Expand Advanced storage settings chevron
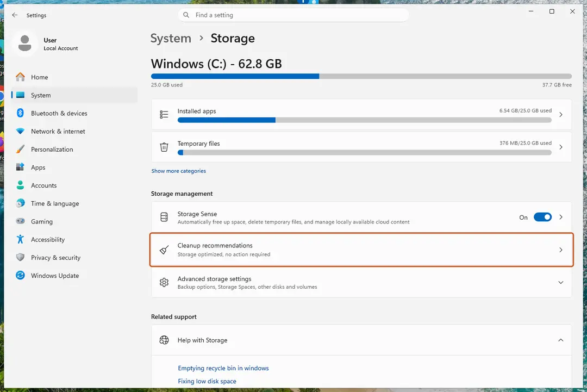The height and width of the screenshot is (392, 587). 560,282
